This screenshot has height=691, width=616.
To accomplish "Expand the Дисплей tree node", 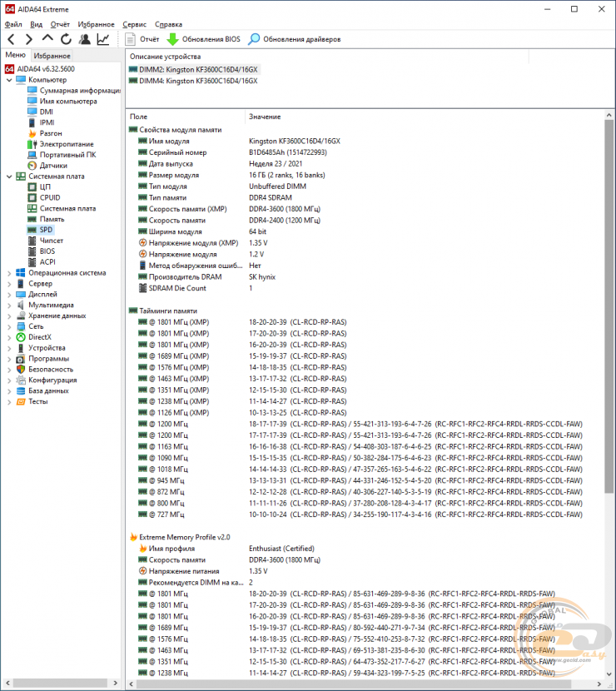I will (9, 295).
